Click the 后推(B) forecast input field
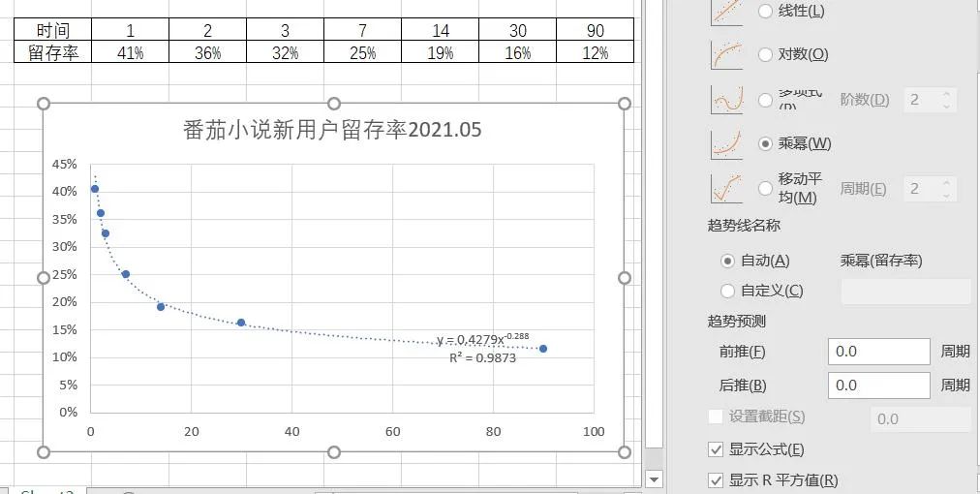The width and height of the screenshot is (980, 494). point(878,386)
